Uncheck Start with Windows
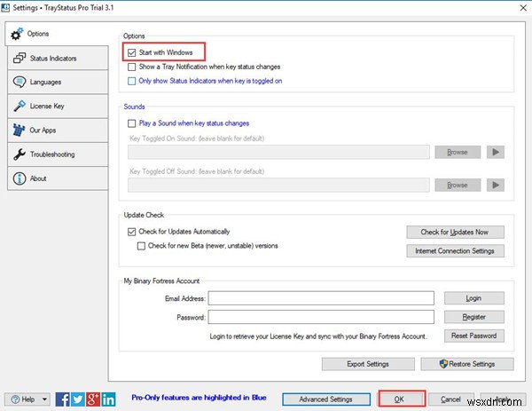Image resolution: width=532 pixels, height=411 pixels. pyautogui.click(x=131, y=52)
